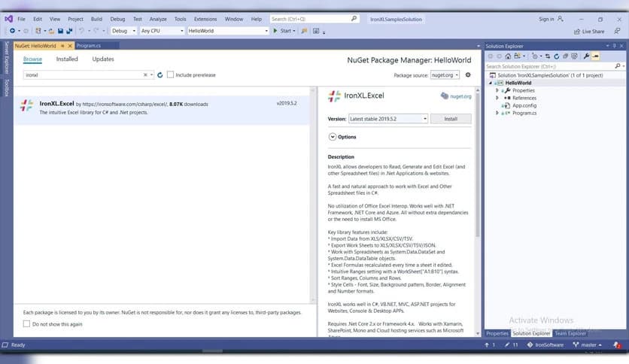This screenshot has width=629, height=364.
Task: Open Properties wrench icon in Solution Explorer
Action: 586,56
